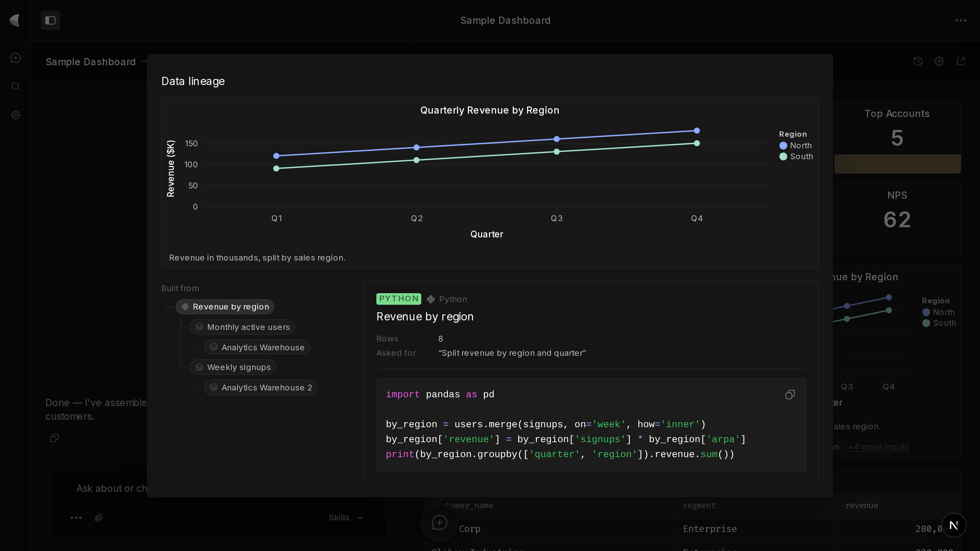Click the import pandas code line
Screen dimensions: 980x551
pos(440,394)
